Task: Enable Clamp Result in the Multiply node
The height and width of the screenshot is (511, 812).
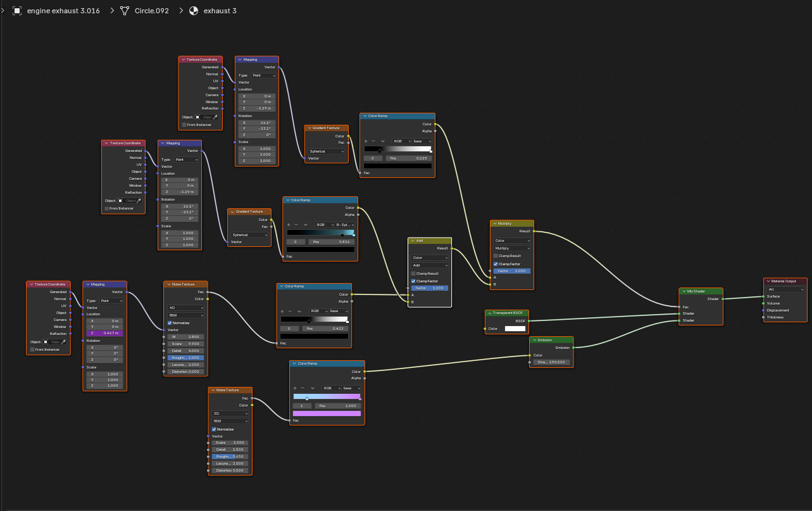Action: (496, 256)
